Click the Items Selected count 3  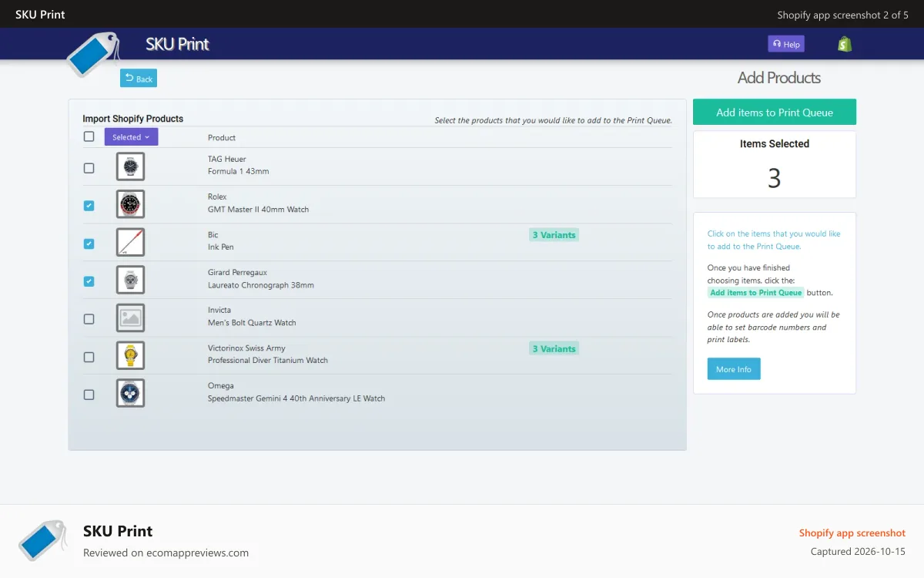click(x=775, y=178)
